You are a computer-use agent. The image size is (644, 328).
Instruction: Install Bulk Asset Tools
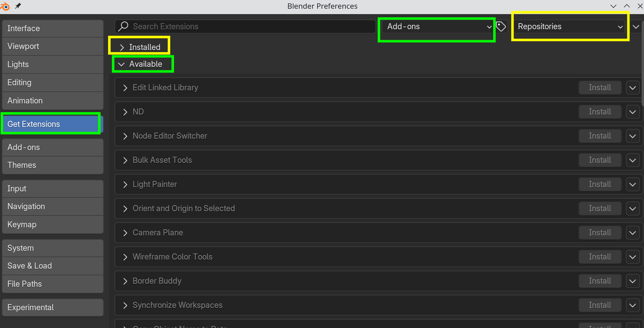[x=600, y=160]
